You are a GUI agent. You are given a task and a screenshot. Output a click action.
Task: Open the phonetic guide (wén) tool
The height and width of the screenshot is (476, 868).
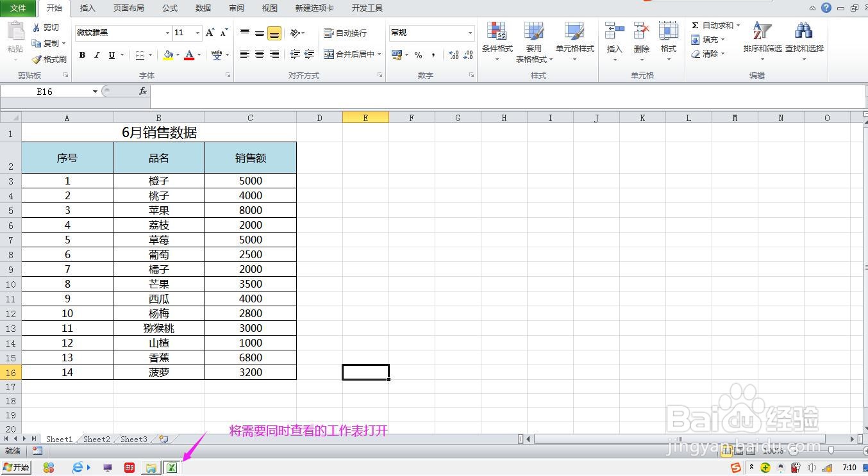217,55
